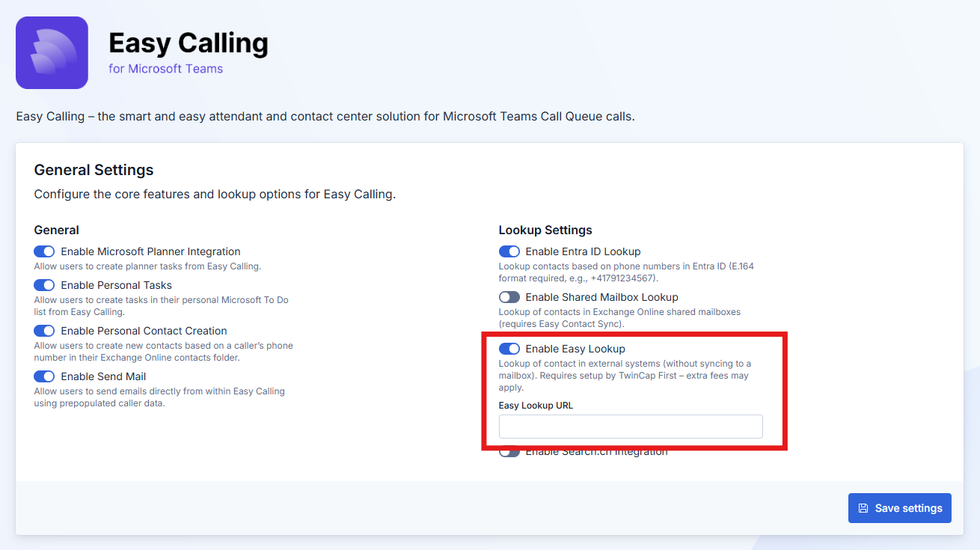Click the "Enable Send Mail" label text
The image size is (980, 550).
click(103, 376)
